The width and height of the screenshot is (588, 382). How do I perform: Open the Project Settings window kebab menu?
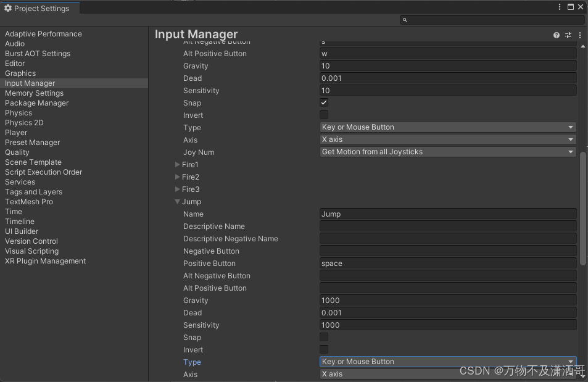pyautogui.click(x=560, y=7)
